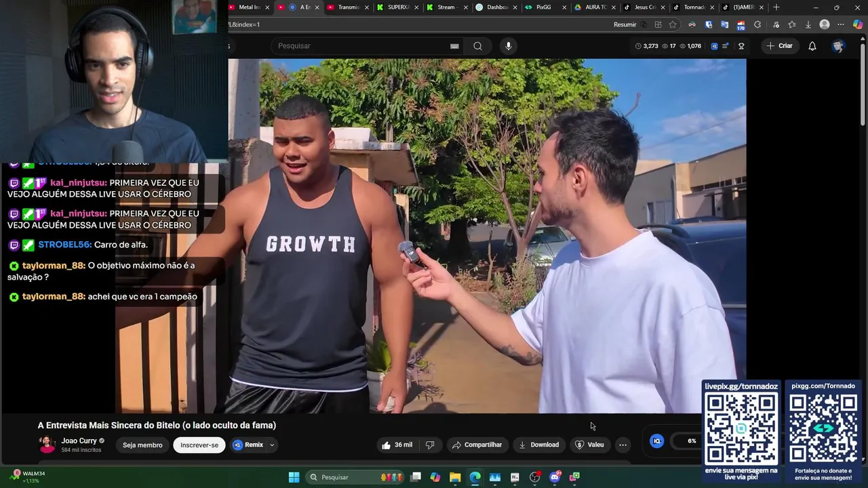The width and height of the screenshot is (868, 488).
Task: Click Resumir in the address bar
Action: (x=625, y=24)
